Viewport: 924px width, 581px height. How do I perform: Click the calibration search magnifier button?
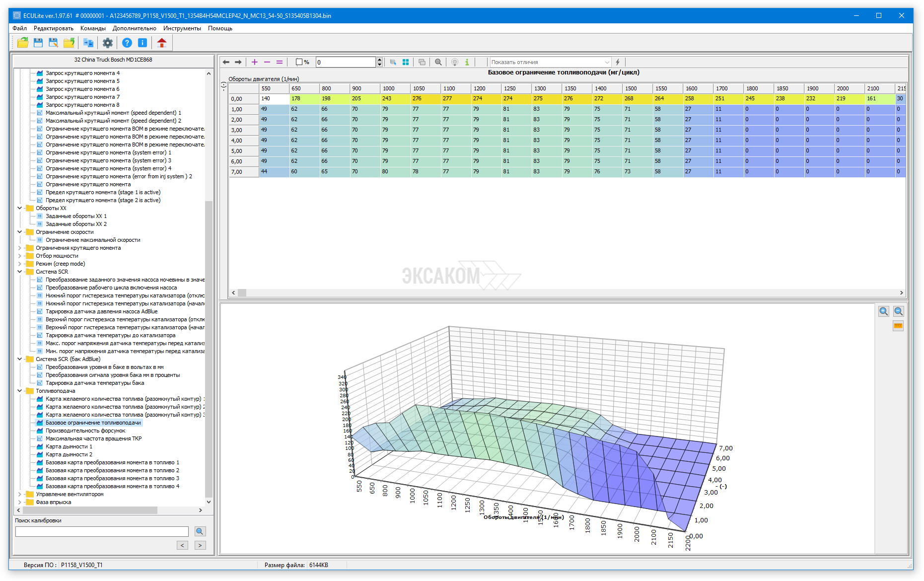click(x=200, y=531)
